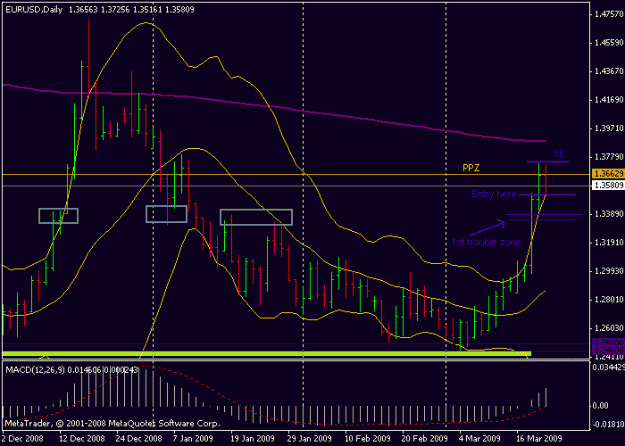This screenshot has width=625, height=446.
Task: Click the 0.00 MACD zero-level label
Action: [601, 406]
